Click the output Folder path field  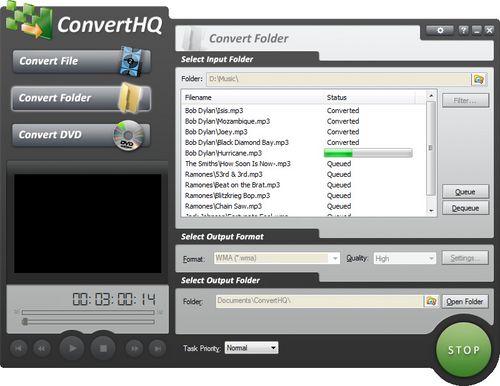pos(319,301)
